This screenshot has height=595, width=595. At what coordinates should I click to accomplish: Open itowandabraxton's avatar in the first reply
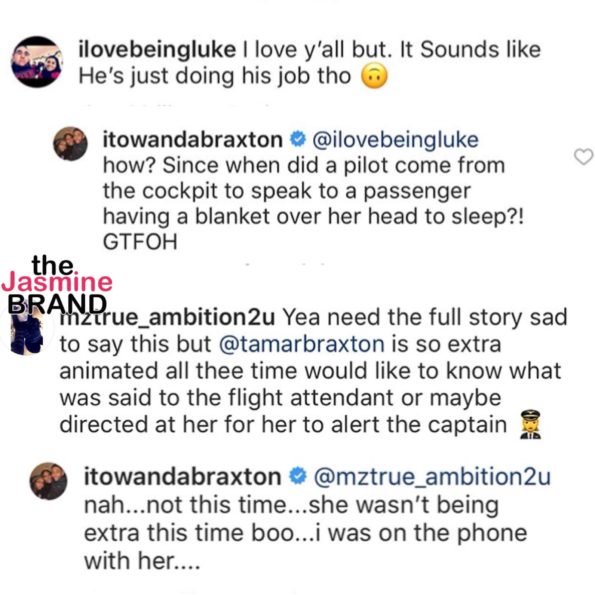(x=70, y=143)
